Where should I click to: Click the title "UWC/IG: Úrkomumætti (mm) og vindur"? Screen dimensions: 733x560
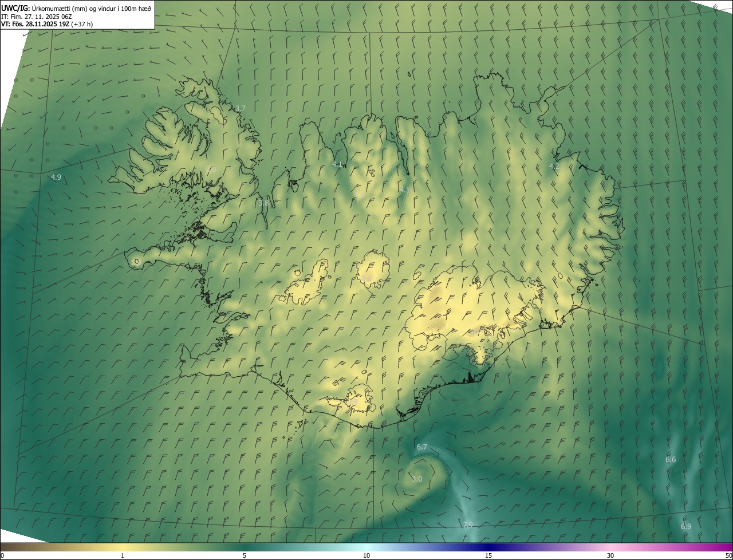(76, 8)
